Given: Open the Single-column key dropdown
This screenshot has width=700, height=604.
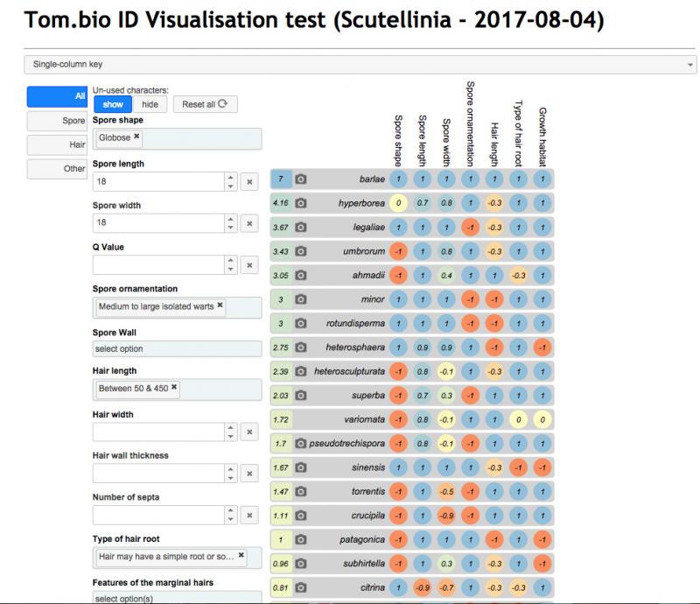Looking at the screenshot, I should 360,64.
